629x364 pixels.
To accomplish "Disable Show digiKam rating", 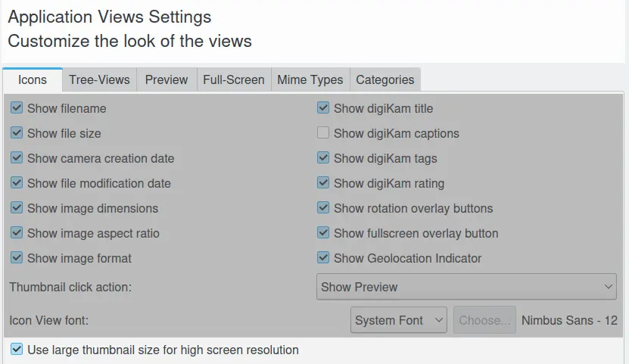I will coord(323,183).
